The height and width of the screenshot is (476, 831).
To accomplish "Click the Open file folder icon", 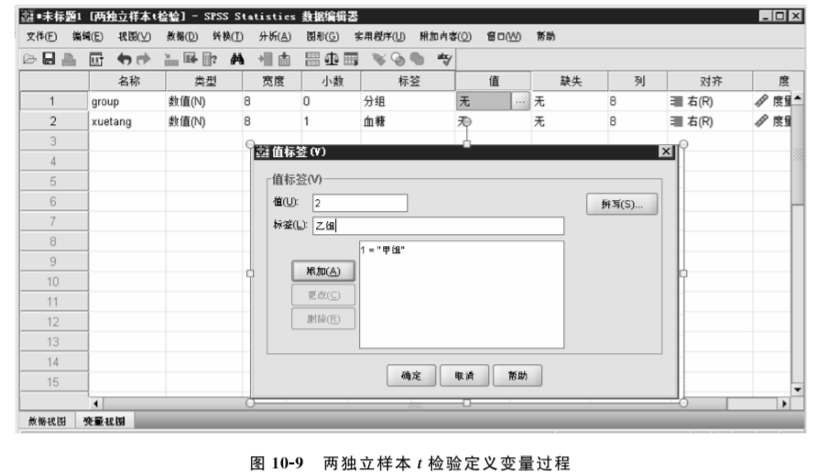I will 30,59.
